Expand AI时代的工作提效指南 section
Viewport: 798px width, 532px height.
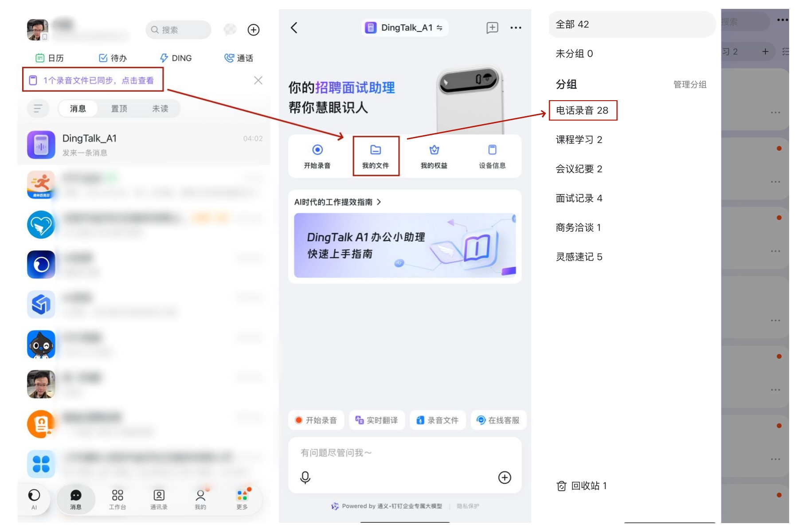coord(338,202)
